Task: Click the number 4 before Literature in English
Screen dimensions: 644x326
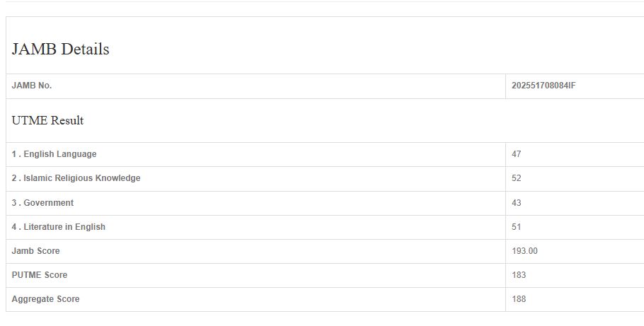Action: (x=14, y=227)
